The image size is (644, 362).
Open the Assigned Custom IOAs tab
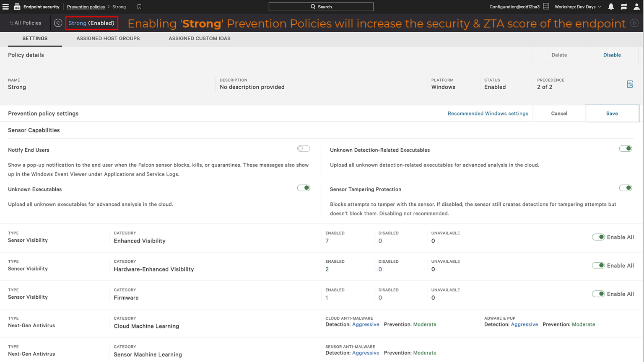199,38
